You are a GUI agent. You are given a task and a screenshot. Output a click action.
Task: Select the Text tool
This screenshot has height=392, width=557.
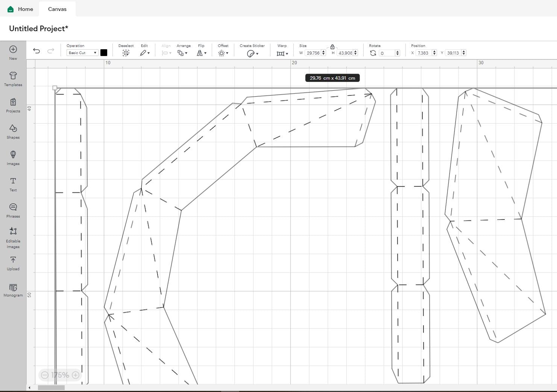(x=13, y=184)
